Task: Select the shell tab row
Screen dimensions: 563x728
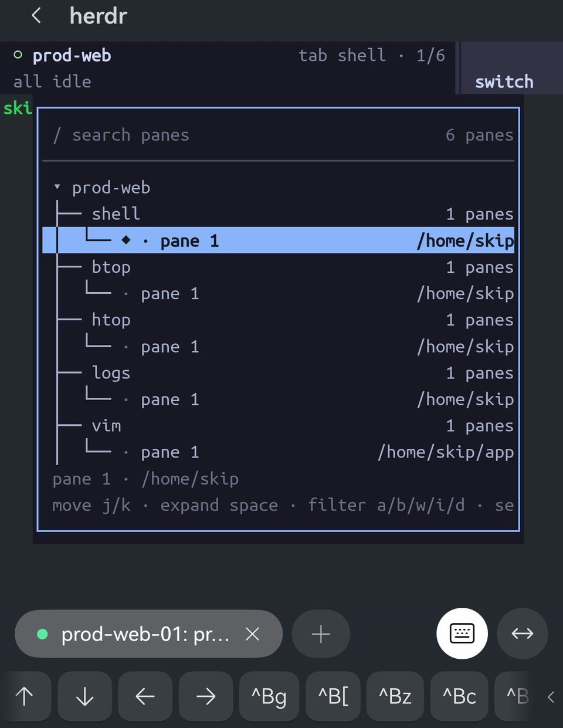Action: click(x=279, y=214)
